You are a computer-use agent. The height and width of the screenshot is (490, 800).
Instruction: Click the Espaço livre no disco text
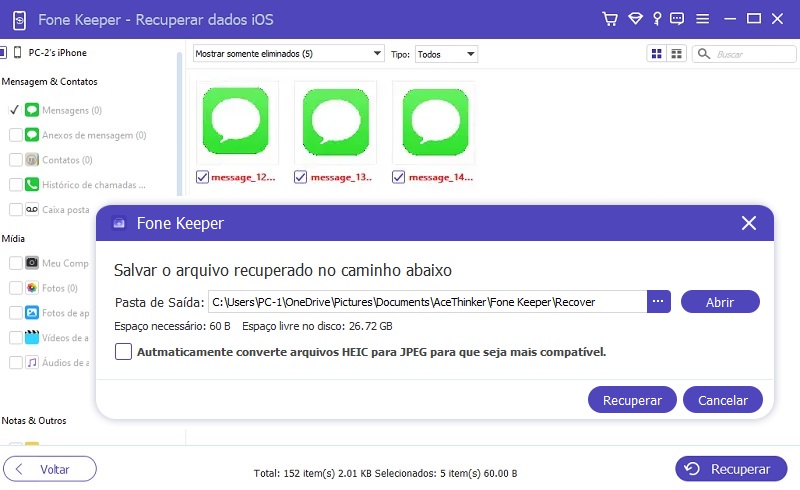point(317,326)
